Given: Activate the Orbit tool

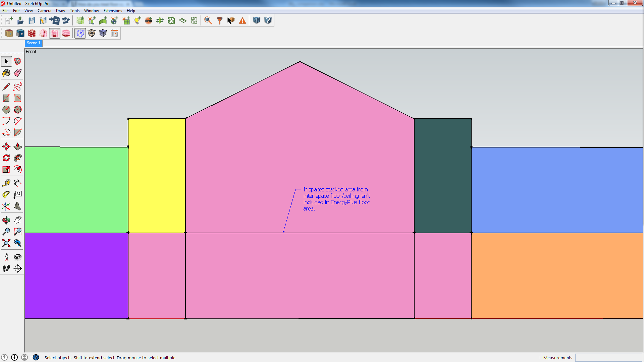Looking at the screenshot, I should point(6,220).
